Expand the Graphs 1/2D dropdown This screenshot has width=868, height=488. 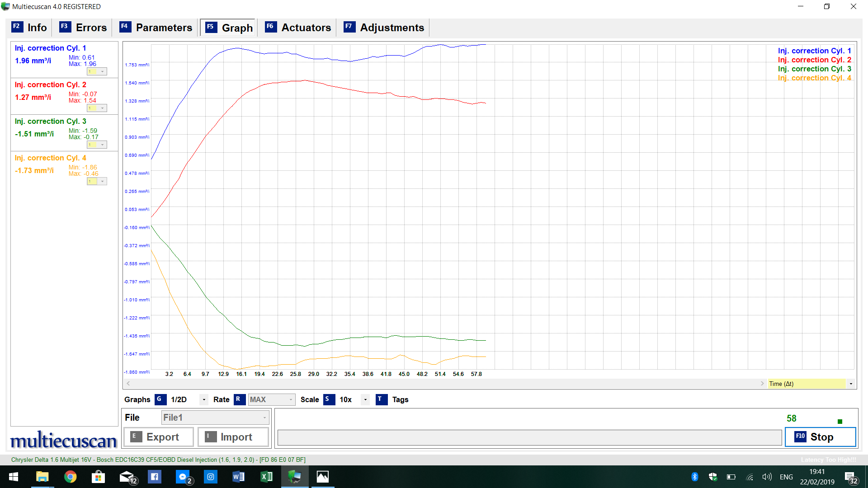204,399
